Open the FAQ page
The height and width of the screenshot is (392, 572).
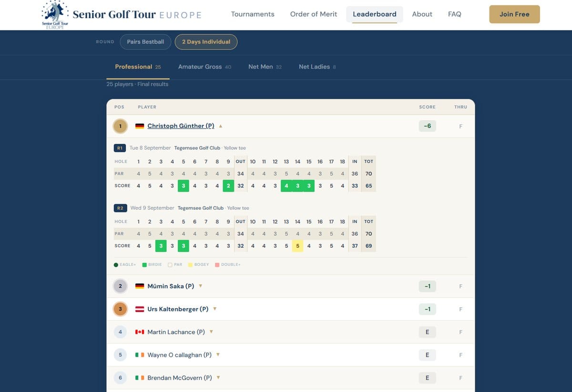[x=455, y=14]
